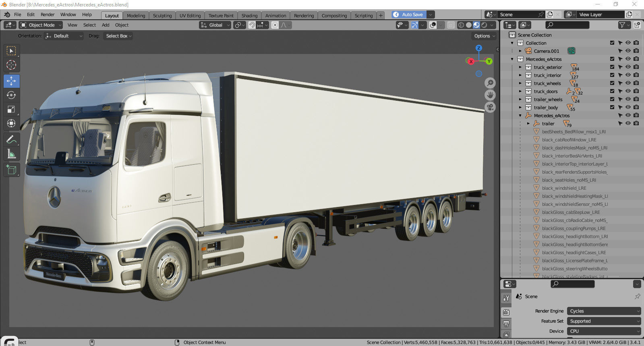Click the outliner search field
This screenshot has height=346, width=644.
(x=568, y=25)
